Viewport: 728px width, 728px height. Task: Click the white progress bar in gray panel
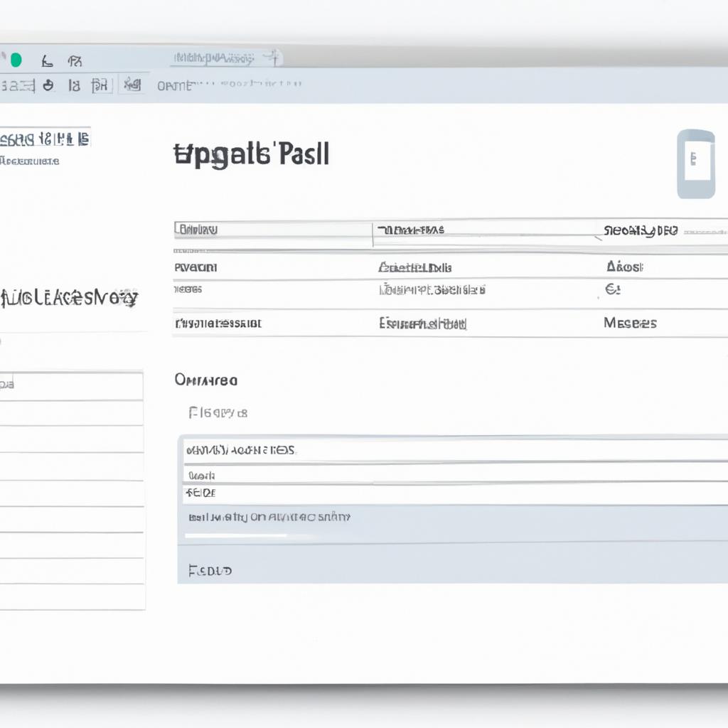(235, 536)
